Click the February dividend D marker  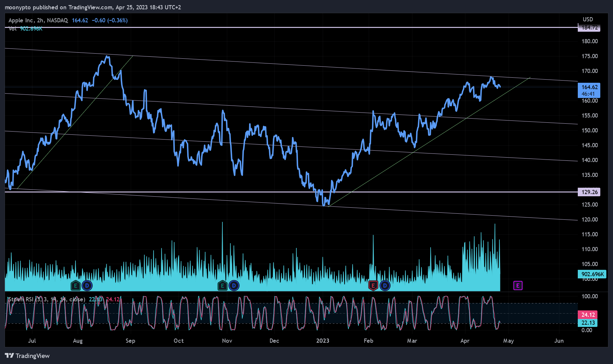(385, 286)
